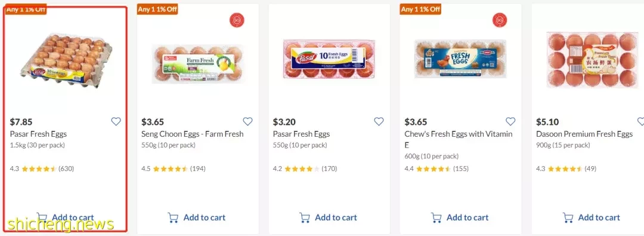Toggle heart icon on $3.20 Pasar Eggs
Image resolution: width=644 pixels, height=236 pixels.
pos(379,121)
